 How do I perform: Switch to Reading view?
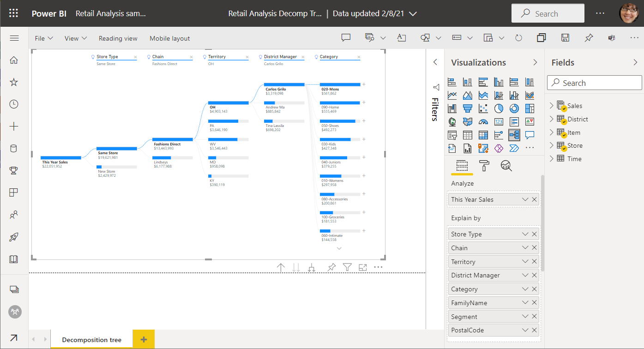click(x=118, y=38)
